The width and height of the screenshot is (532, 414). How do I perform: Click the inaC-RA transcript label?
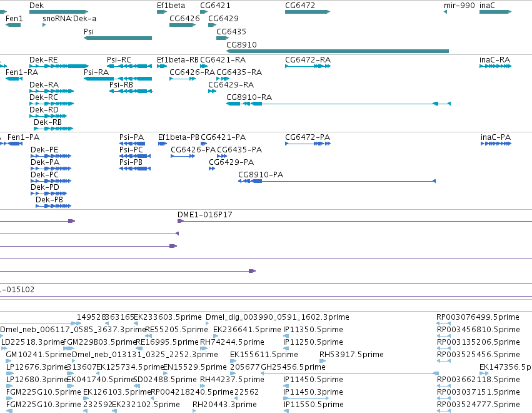pyautogui.click(x=494, y=60)
